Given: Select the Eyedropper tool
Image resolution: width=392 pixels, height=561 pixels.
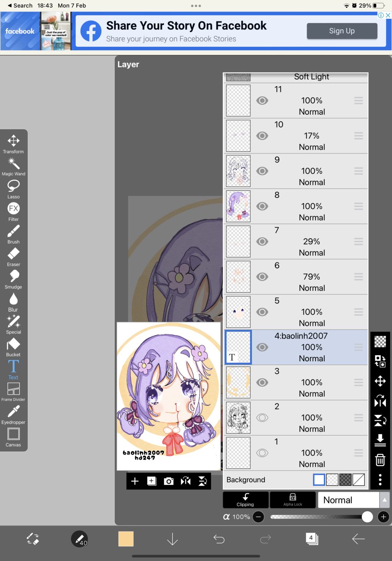Looking at the screenshot, I should point(13,415).
